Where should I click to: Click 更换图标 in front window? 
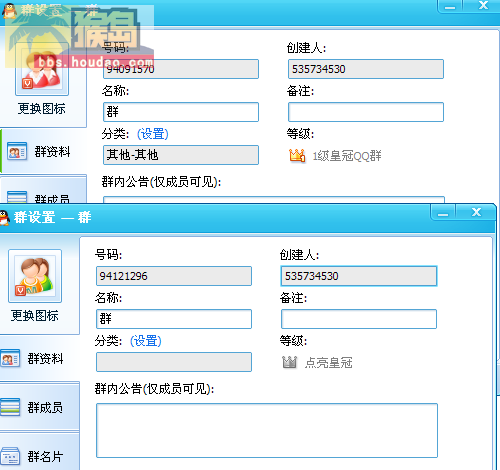(34, 315)
